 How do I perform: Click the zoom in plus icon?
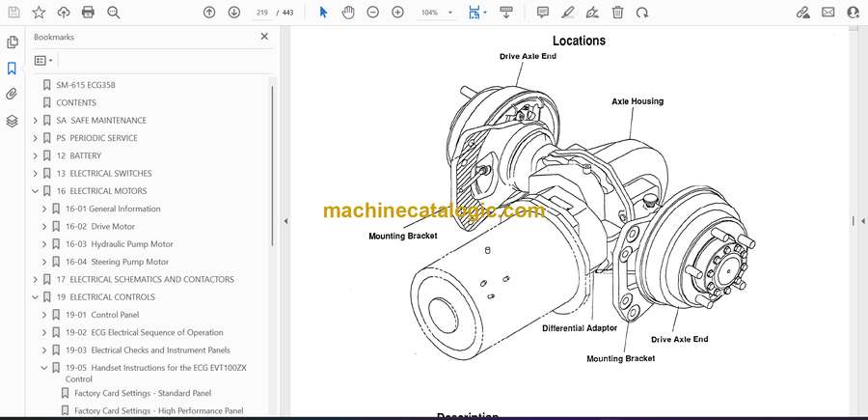coord(398,13)
